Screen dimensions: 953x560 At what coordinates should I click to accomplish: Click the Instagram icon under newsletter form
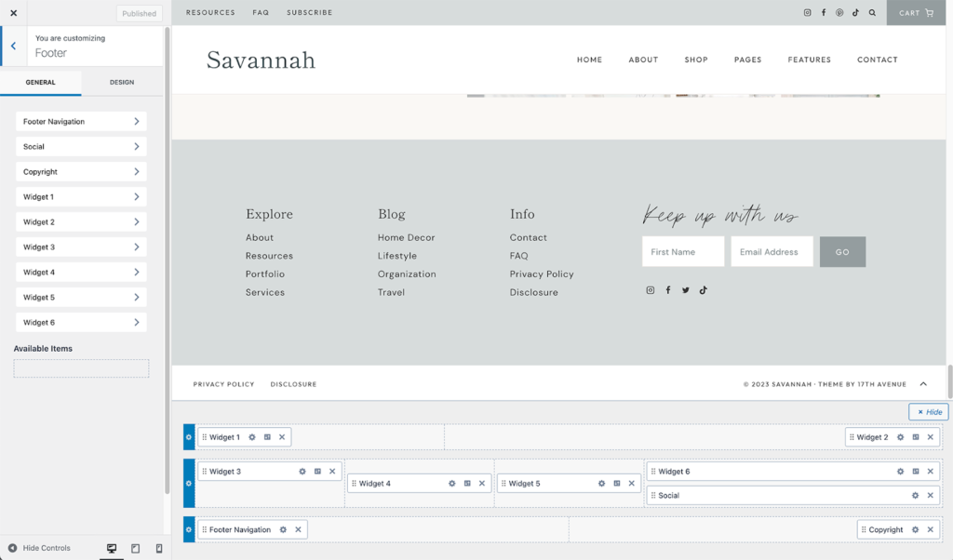651,290
